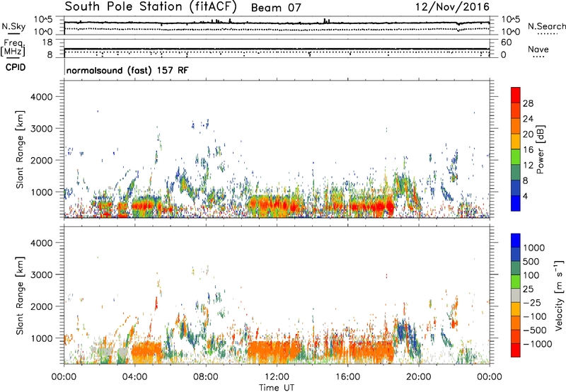The width and height of the screenshot is (566, 392).
Task: Click the red bottom segment of velocity colorbar
Action: (516, 350)
